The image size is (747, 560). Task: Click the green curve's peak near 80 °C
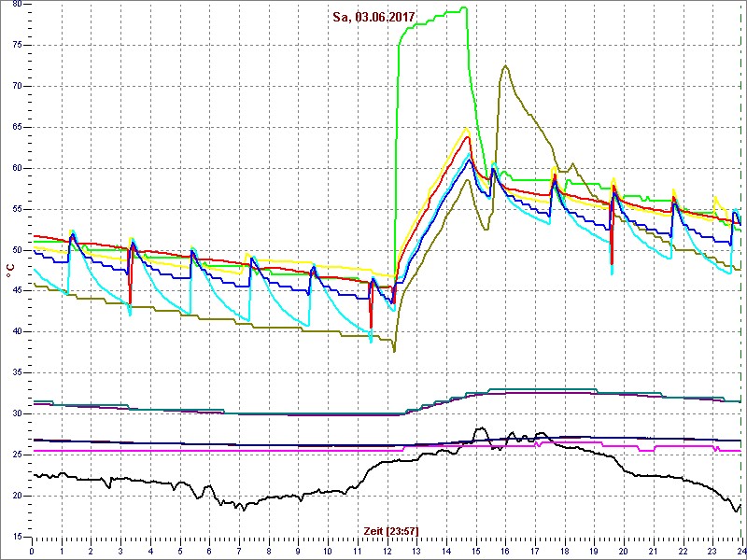(x=463, y=8)
